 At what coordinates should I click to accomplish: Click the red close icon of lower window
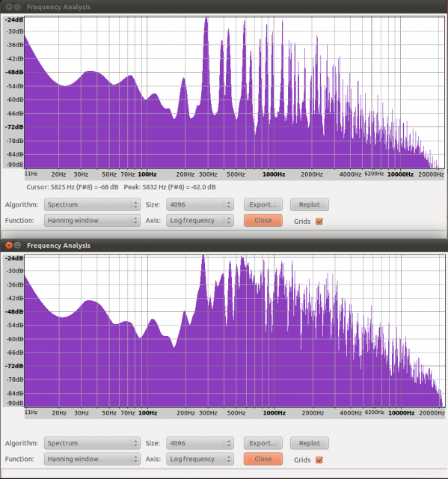(9, 245)
